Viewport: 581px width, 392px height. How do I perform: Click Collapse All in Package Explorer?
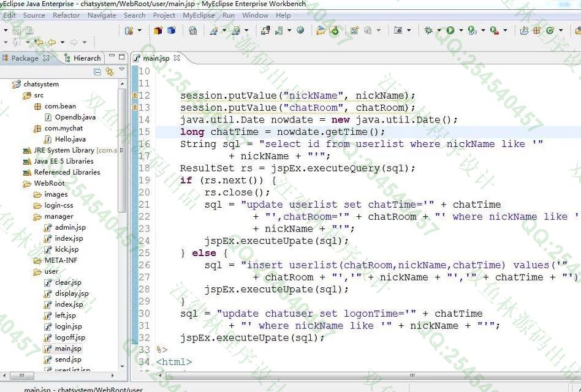[x=97, y=72]
